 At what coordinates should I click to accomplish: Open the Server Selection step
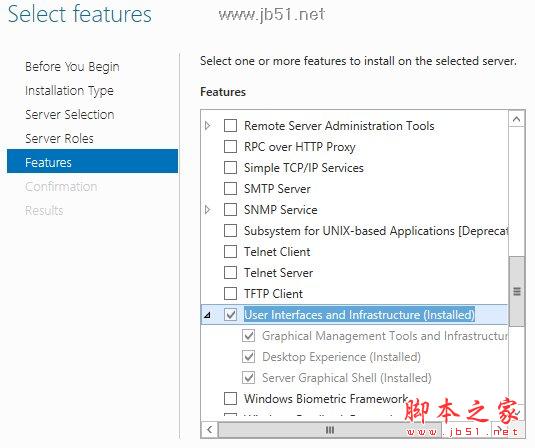[x=70, y=115]
